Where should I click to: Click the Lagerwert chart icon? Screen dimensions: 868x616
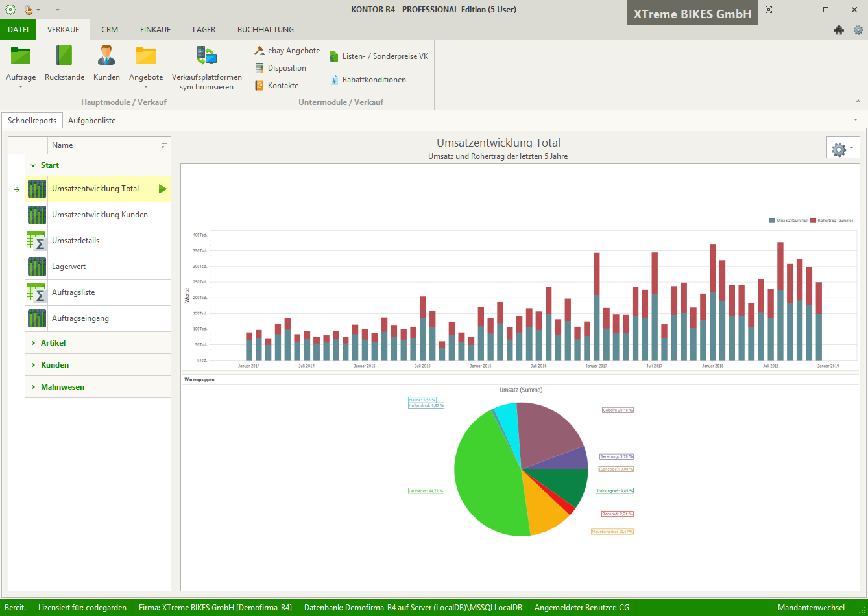coord(37,267)
